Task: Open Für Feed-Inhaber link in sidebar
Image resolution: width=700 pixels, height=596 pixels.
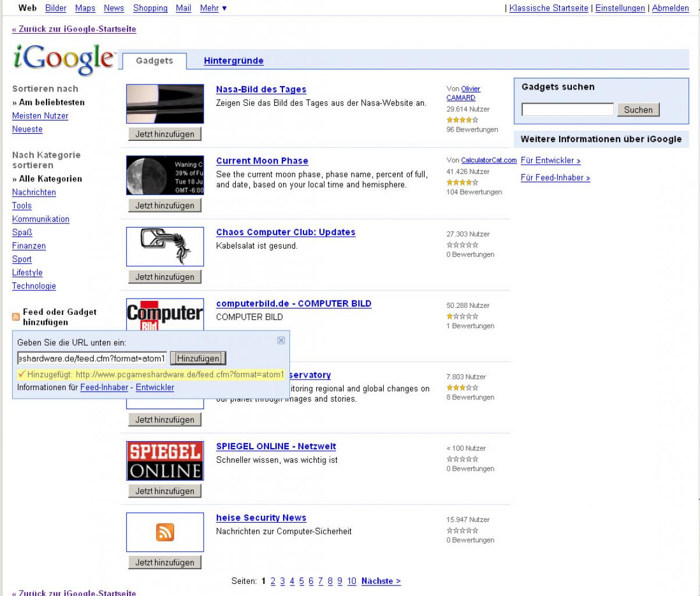Action: (x=555, y=178)
